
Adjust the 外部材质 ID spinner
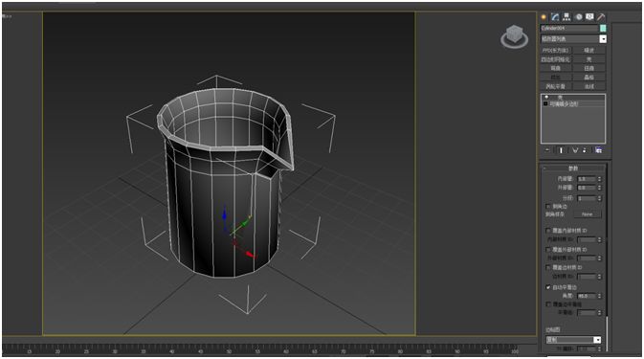tap(600, 258)
